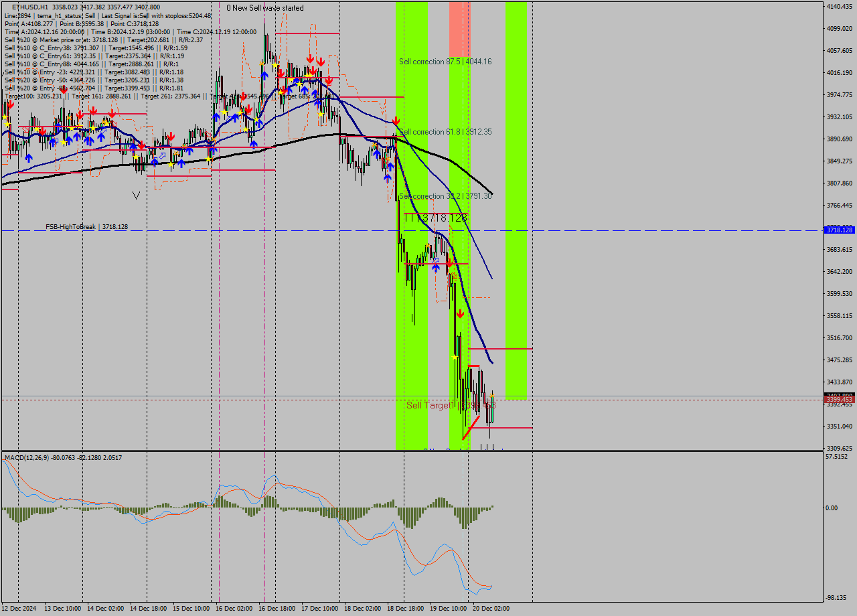Select the 'Sell %10 @ C_Entry61' line
The width and height of the screenshot is (857, 616).
[x=94, y=56]
